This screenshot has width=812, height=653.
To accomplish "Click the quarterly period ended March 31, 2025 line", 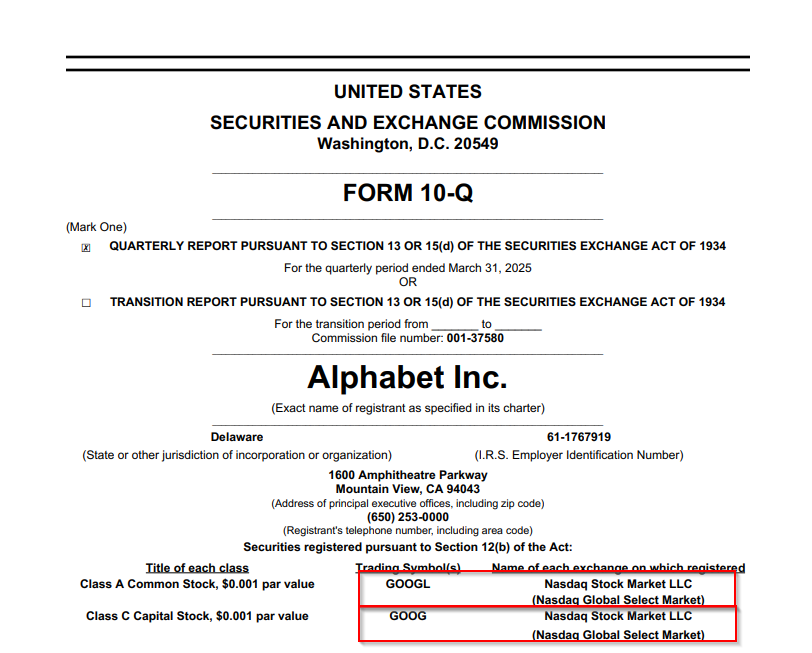I will 407,268.
